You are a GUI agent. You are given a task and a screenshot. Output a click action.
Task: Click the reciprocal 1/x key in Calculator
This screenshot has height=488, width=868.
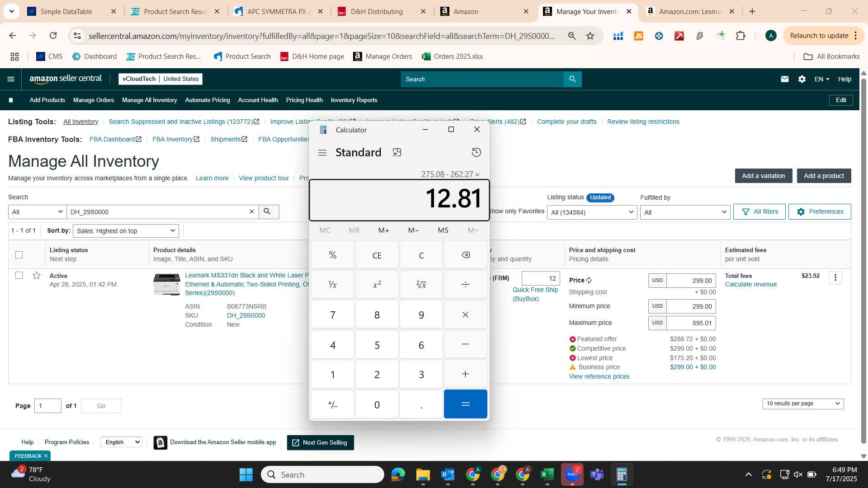(332, 284)
